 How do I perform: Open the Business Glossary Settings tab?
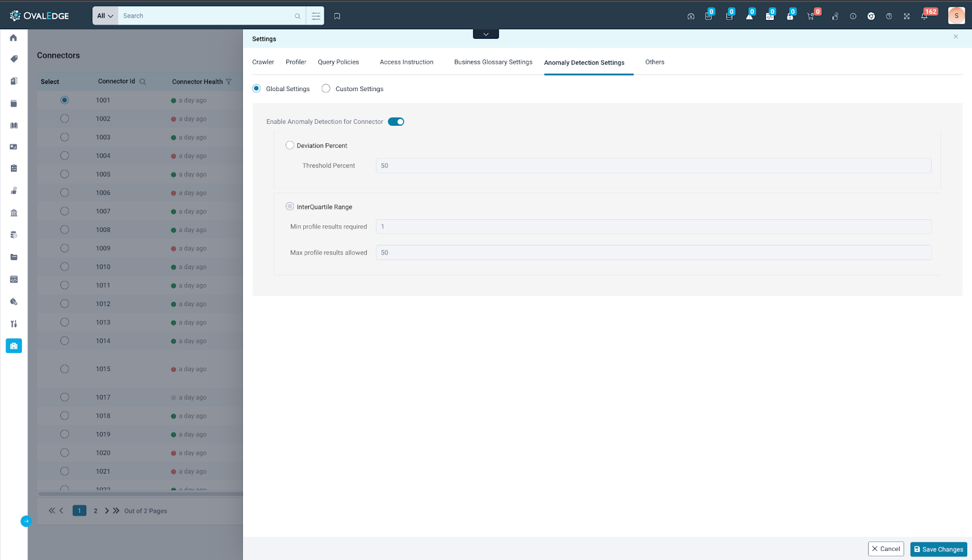(x=493, y=62)
